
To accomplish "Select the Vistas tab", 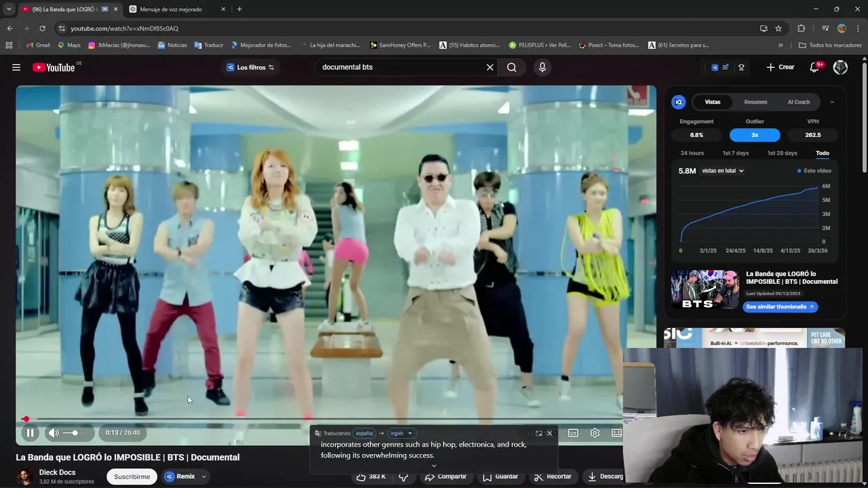I will coord(713,102).
